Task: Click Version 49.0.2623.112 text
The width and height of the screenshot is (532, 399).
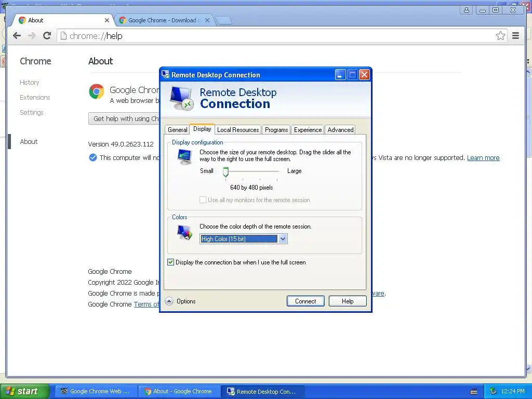Action: click(x=121, y=144)
